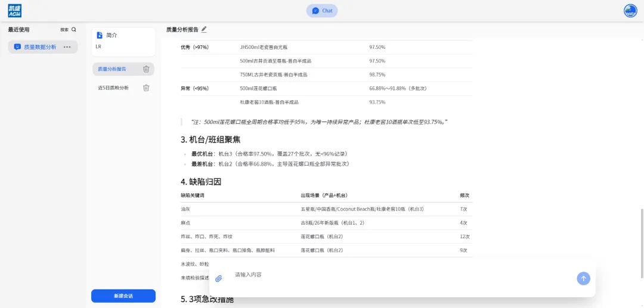Click the ACM logo at top left
Viewport: 644px width, 308px height.
point(15,11)
